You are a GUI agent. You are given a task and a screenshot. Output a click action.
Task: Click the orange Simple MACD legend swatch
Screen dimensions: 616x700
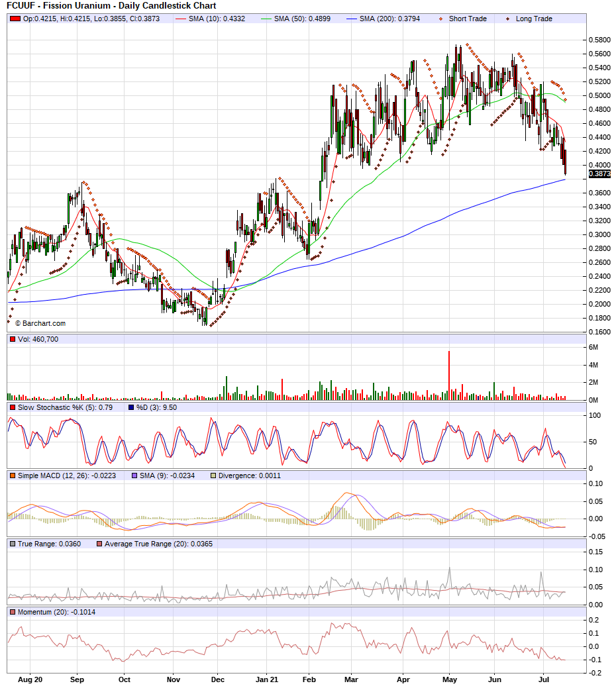tap(13, 476)
